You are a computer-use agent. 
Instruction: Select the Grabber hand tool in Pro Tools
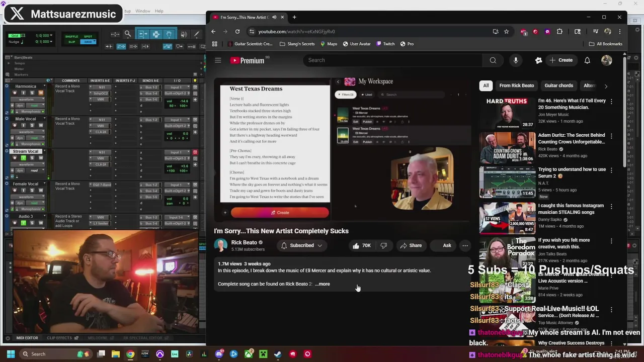pyautogui.click(x=169, y=34)
